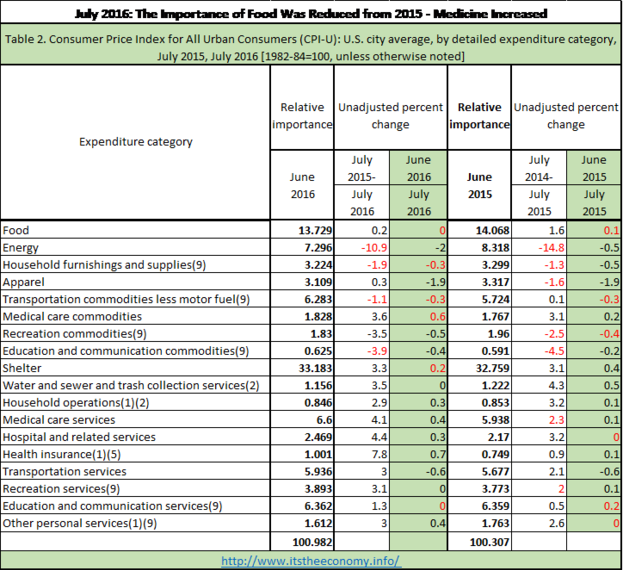This screenshot has width=623, height=570.
Task: Click Other personal services importance 1.612
Action: [318, 523]
